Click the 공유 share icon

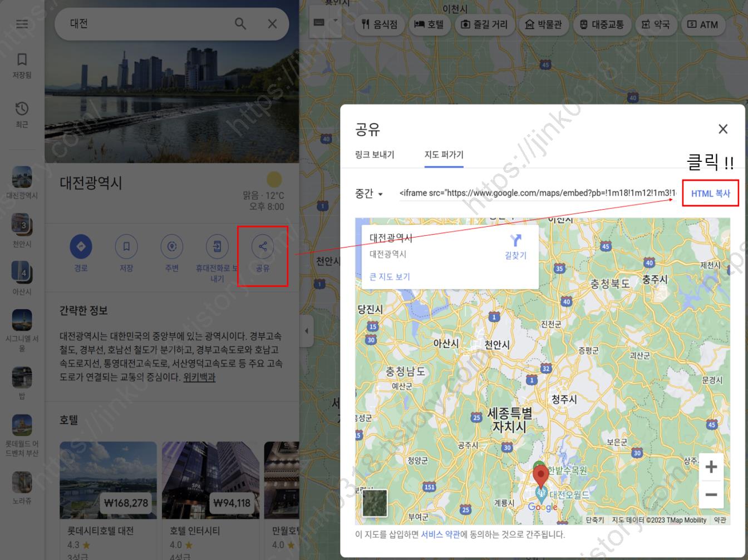tap(263, 246)
